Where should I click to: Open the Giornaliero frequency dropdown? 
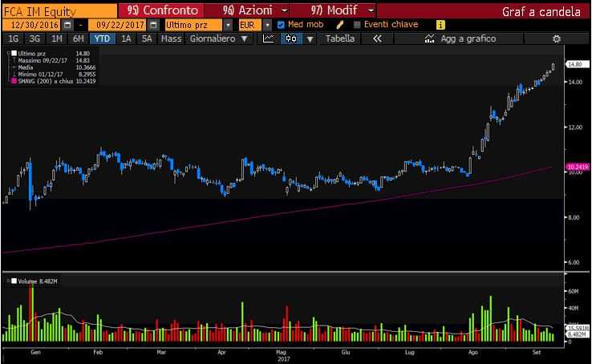tap(219, 38)
